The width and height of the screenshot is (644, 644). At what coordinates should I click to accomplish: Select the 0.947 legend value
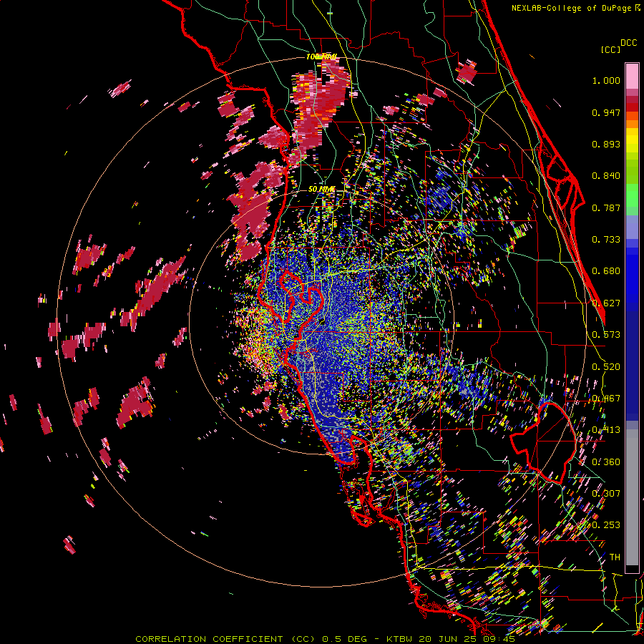[x=606, y=112]
